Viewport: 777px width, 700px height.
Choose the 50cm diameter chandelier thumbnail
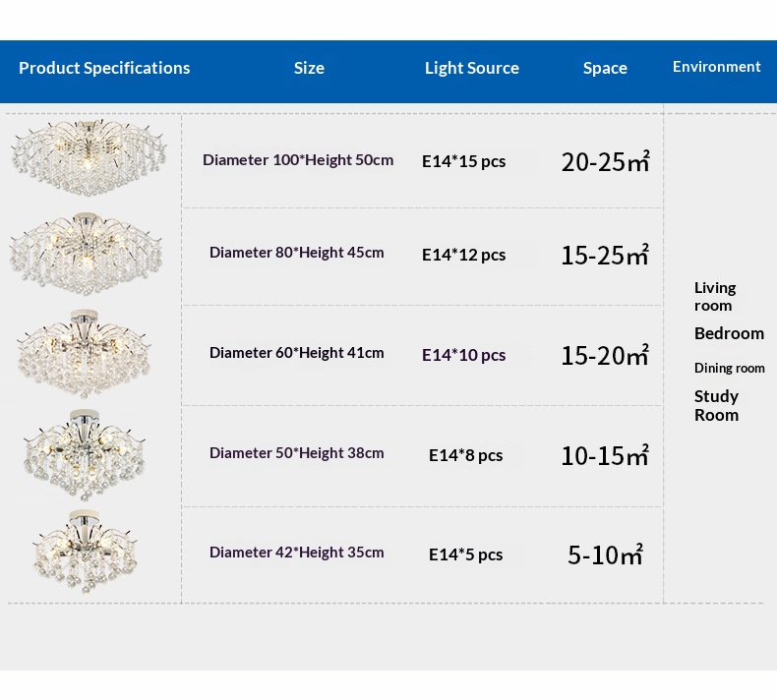click(x=87, y=452)
